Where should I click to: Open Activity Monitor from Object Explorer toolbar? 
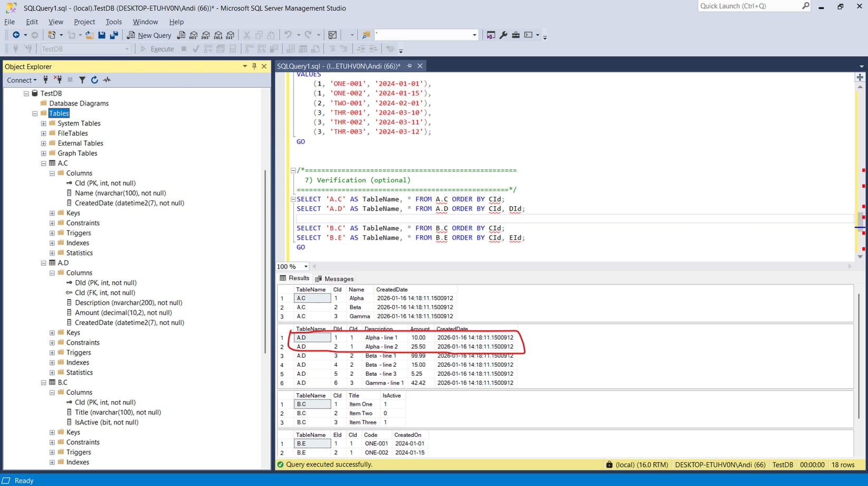(107, 80)
